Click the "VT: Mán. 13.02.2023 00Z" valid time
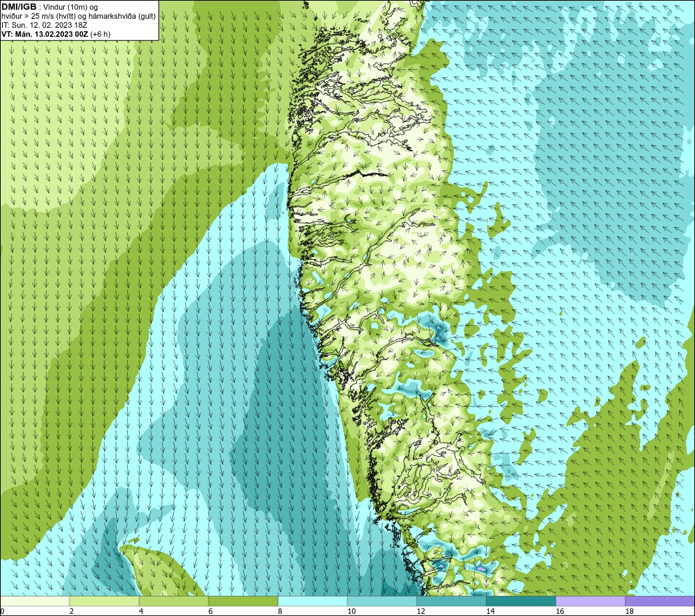Screen dimensions: 695x616 44,34
